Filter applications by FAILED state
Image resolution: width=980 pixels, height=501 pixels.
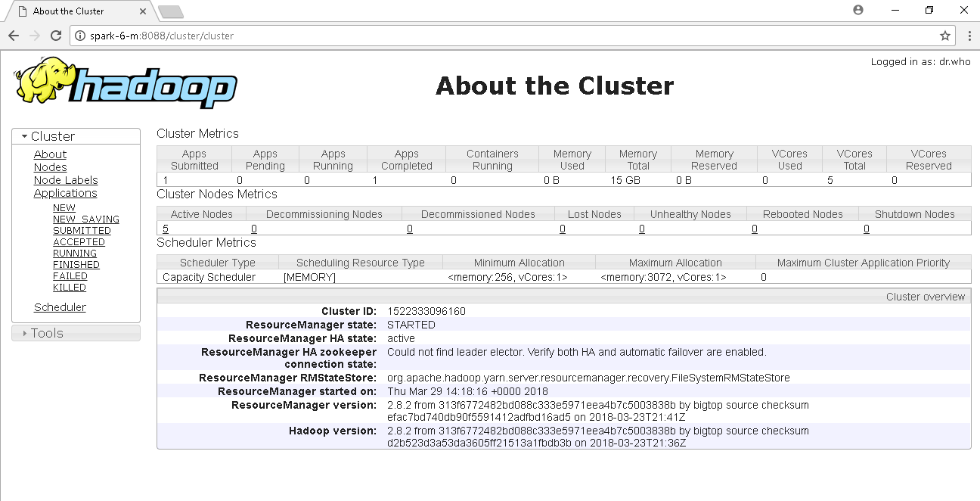point(70,276)
